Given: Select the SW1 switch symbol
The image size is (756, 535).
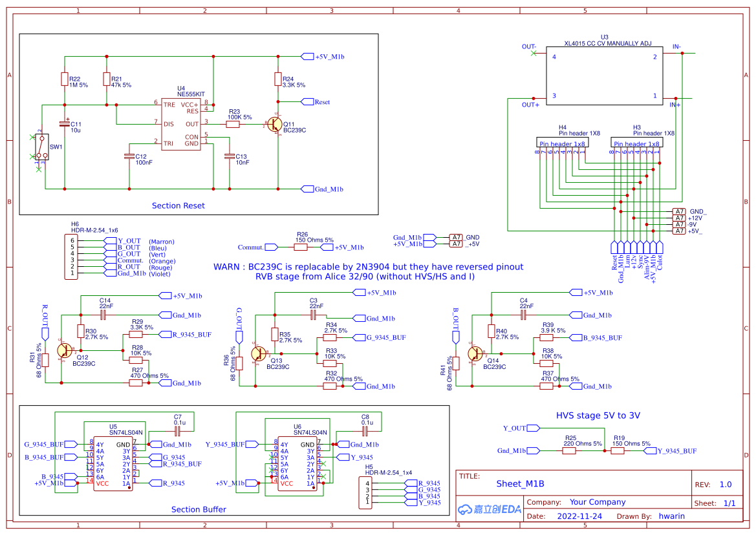Looking at the screenshot, I should [40, 150].
